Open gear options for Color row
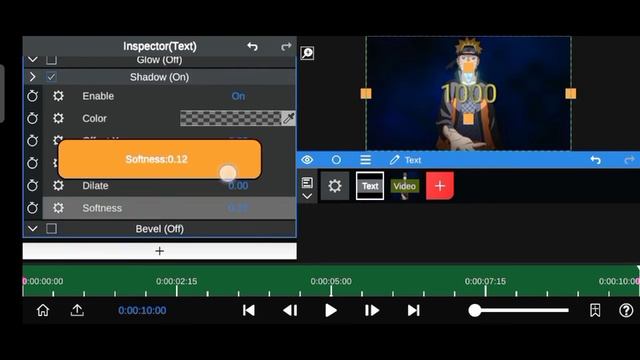640x360 pixels. (58, 118)
